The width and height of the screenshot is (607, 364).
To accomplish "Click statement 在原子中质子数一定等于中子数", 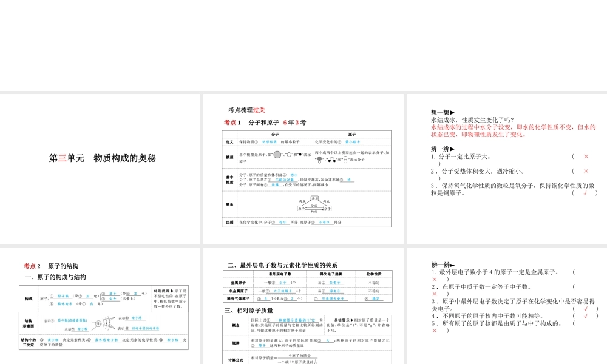I will tap(481, 286).
